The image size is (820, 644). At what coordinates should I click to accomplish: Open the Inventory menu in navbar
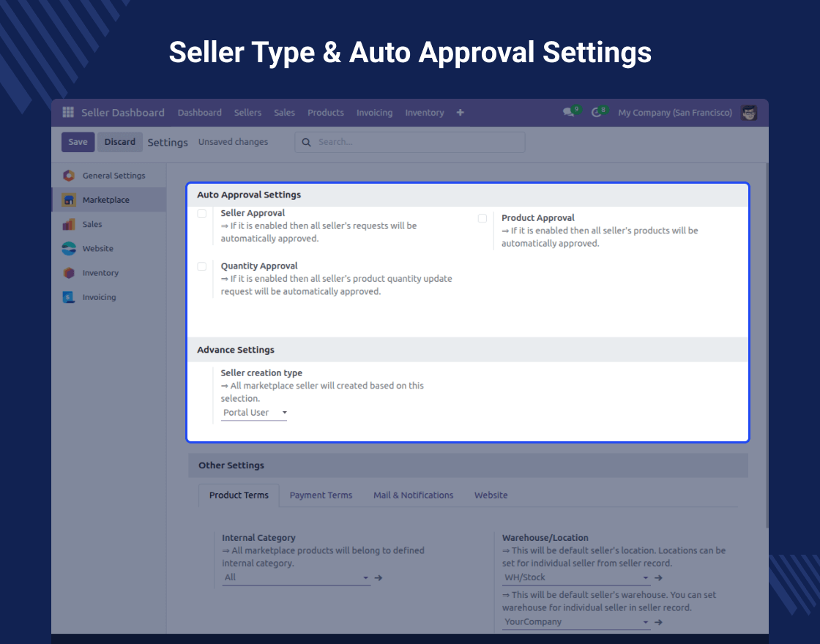[x=425, y=113]
